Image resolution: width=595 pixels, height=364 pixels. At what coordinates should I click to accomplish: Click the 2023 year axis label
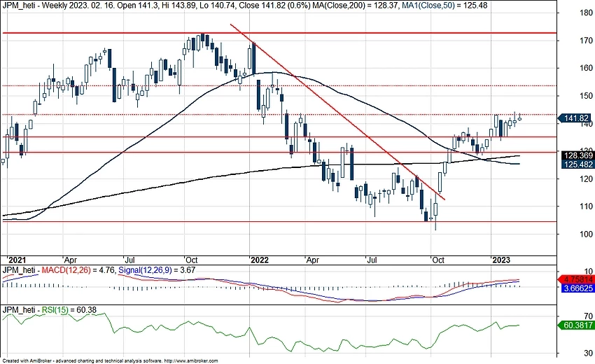(x=501, y=260)
